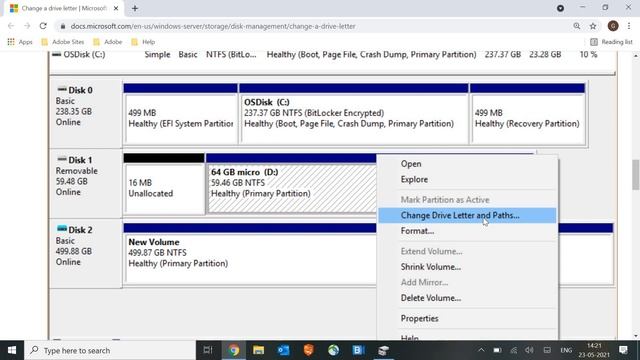Click the network icon in system tray
The width and height of the screenshot is (640, 360).
click(x=513, y=350)
